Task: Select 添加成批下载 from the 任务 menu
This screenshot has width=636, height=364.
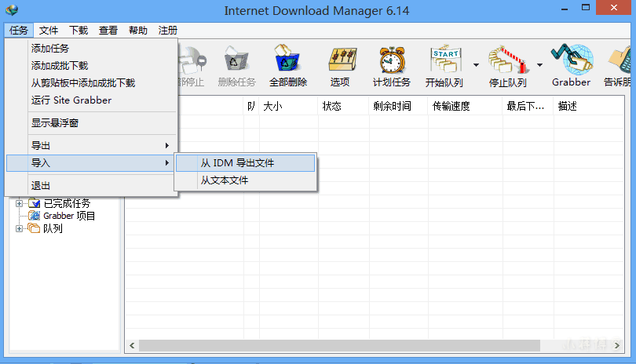Action: (x=60, y=66)
